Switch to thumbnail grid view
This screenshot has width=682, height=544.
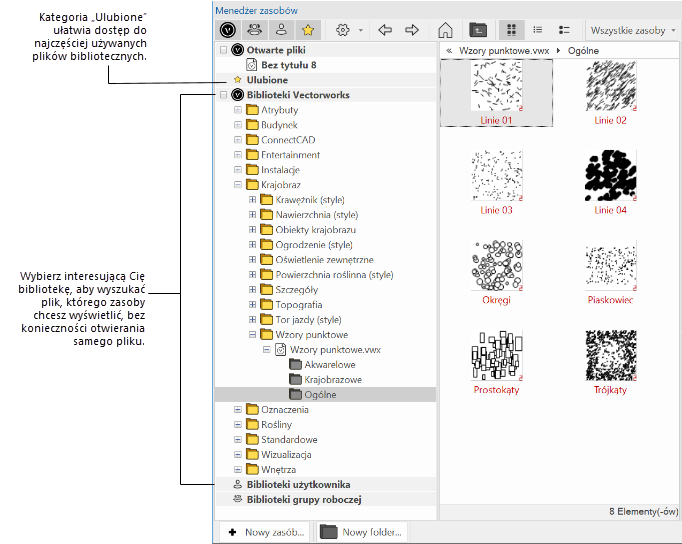pyautogui.click(x=512, y=30)
